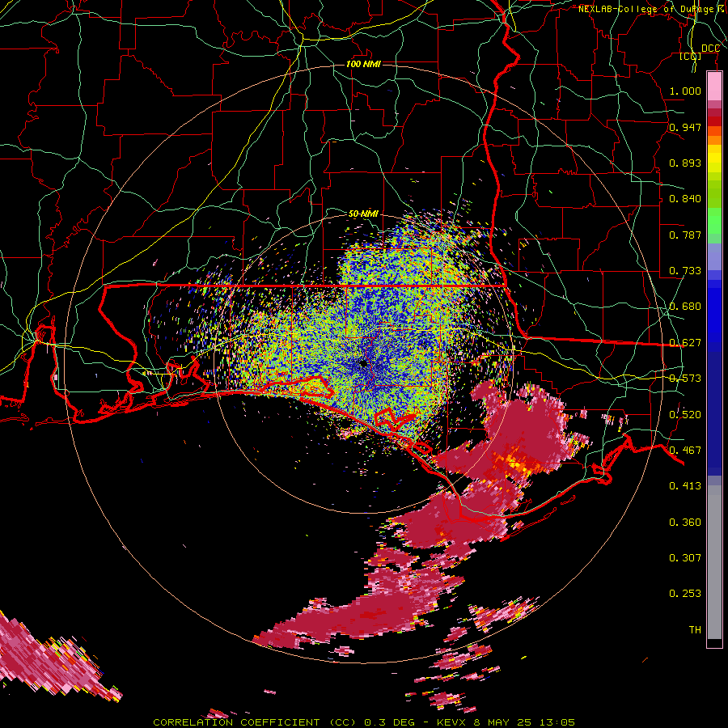This screenshot has width=728, height=728.
Task: Click the 0.307 legend value
Action: click(x=685, y=558)
